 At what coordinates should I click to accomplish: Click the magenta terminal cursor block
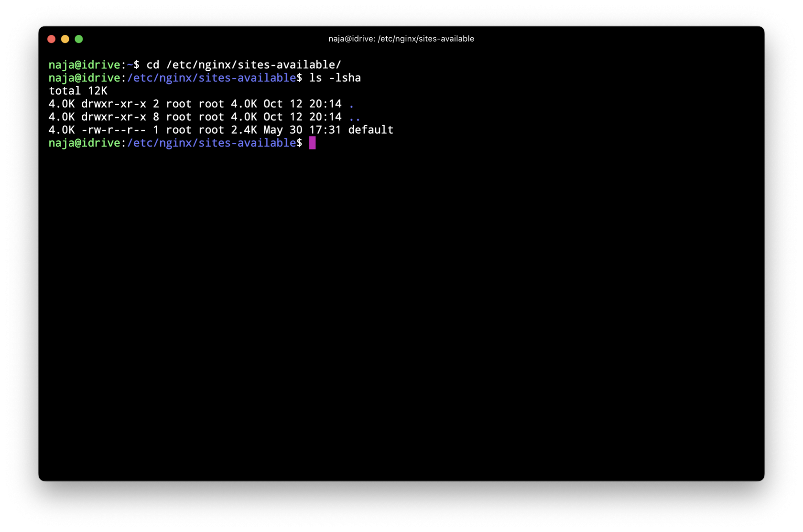[x=312, y=143]
